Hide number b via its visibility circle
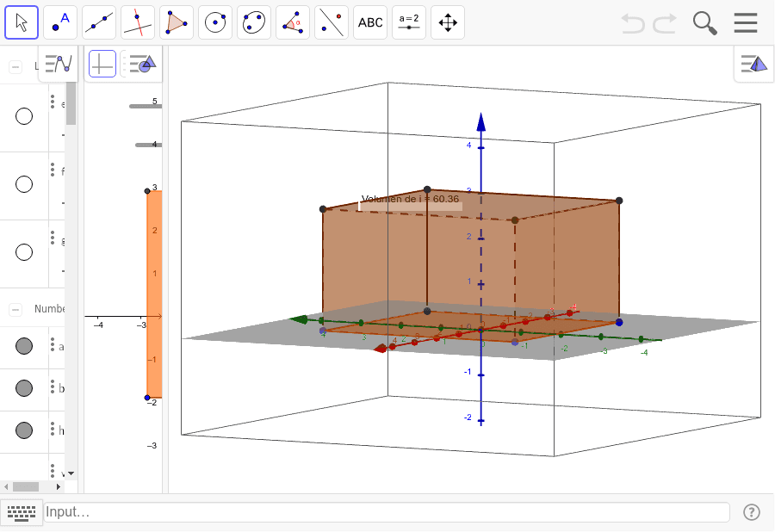The width and height of the screenshot is (775, 532). tap(24, 388)
